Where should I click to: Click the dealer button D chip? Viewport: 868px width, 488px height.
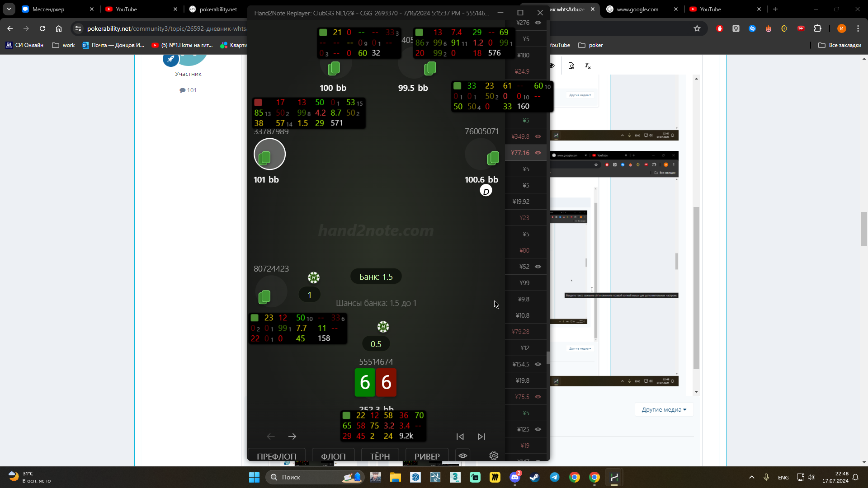click(486, 191)
